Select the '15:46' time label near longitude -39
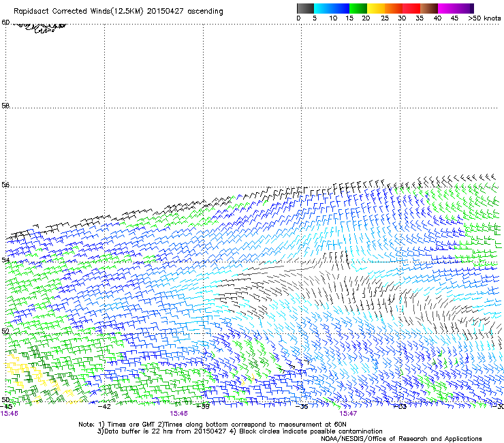 (x=178, y=413)
